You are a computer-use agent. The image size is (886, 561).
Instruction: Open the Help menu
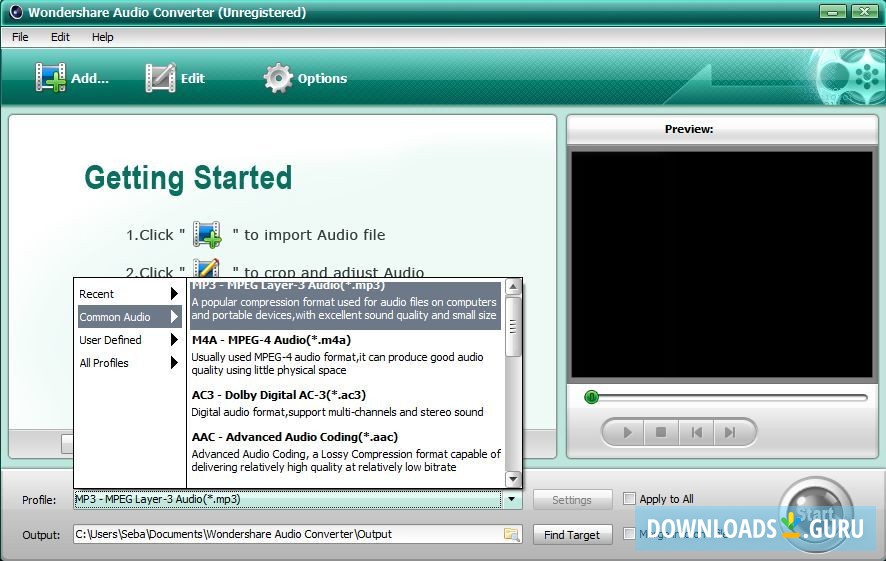pyautogui.click(x=102, y=37)
